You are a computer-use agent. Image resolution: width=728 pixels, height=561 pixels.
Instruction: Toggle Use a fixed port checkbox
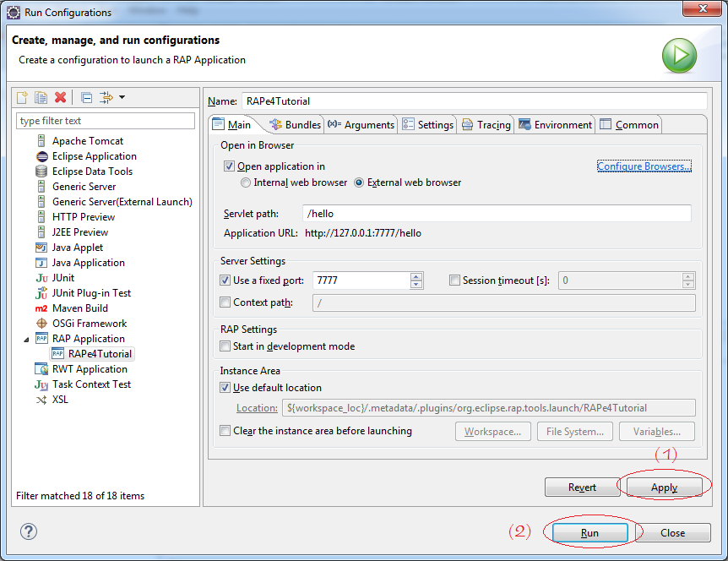coord(225,280)
